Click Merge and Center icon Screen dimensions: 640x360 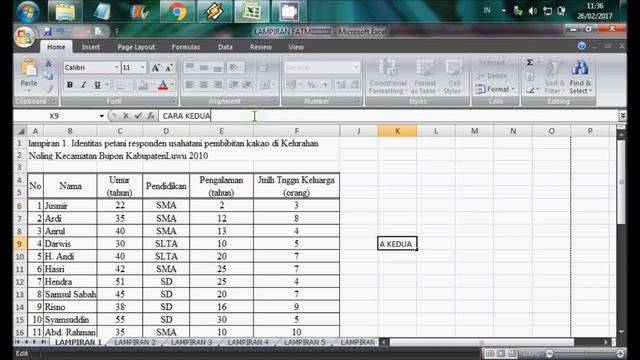coord(264,85)
